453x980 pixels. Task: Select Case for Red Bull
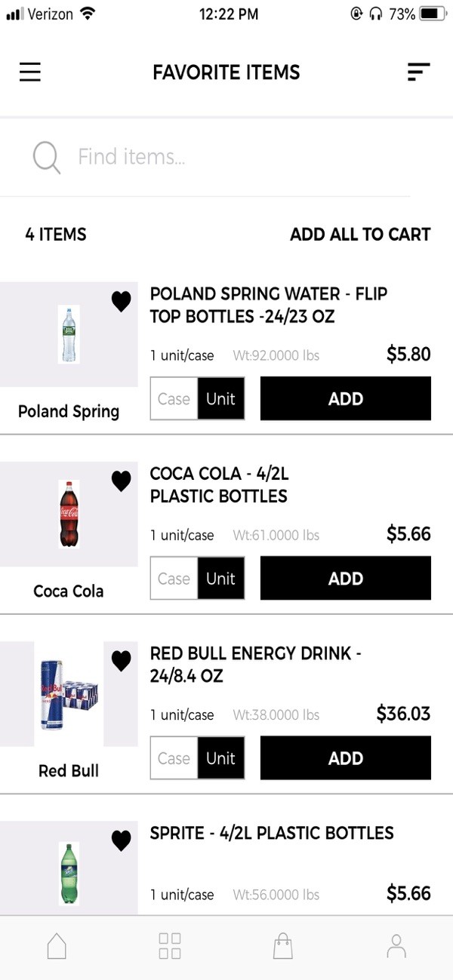(174, 758)
